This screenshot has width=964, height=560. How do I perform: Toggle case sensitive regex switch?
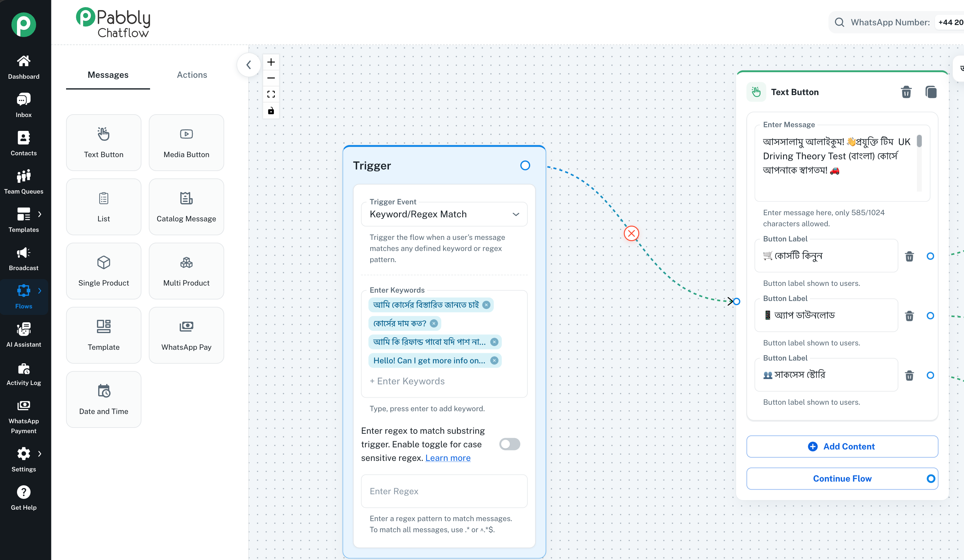[x=509, y=444]
